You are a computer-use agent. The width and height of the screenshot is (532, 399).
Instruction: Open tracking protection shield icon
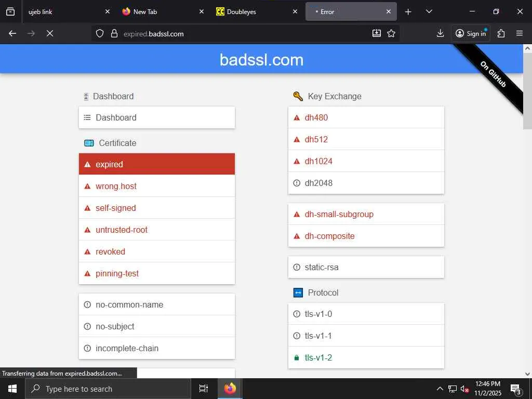tap(99, 34)
